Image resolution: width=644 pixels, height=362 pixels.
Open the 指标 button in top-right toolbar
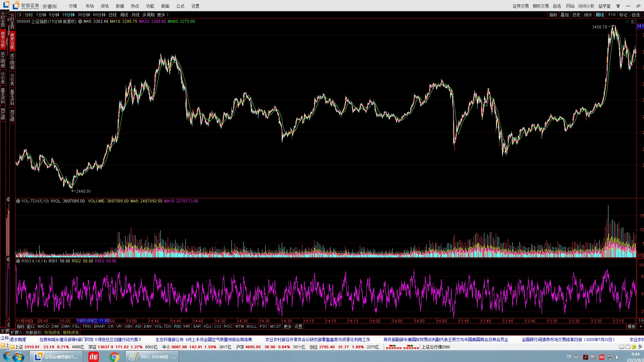[553, 15]
